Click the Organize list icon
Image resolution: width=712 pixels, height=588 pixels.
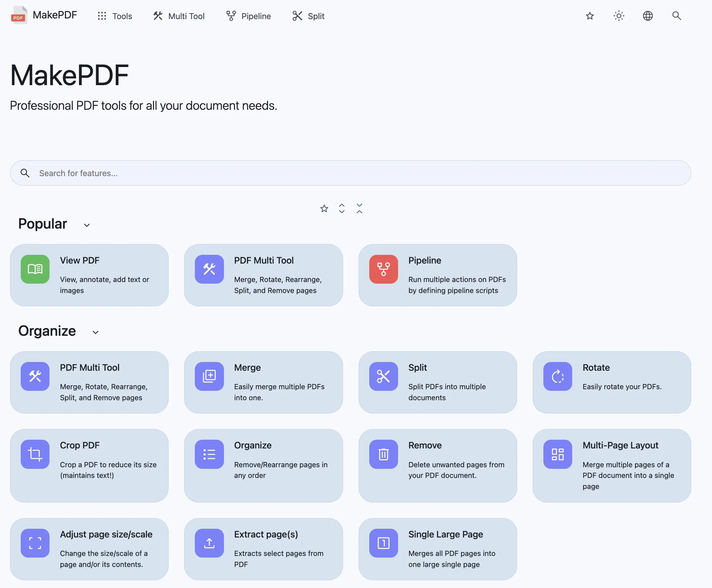[209, 454]
